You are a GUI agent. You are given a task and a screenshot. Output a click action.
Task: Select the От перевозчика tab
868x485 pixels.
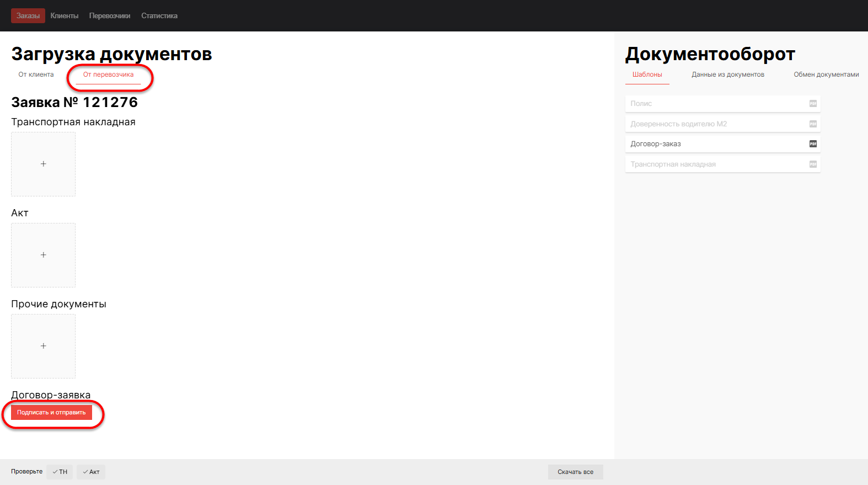pyautogui.click(x=109, y=74)
